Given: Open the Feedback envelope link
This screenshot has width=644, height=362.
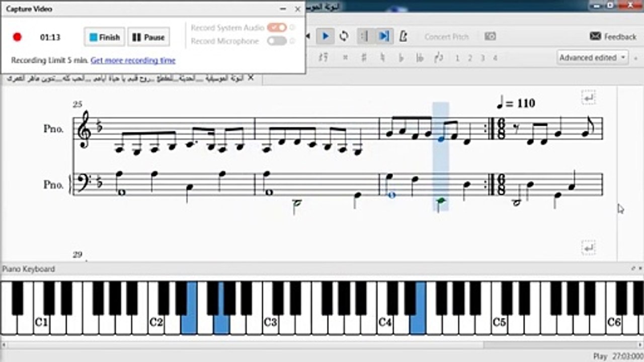Looking at the screenshot, I should [613, 36].
